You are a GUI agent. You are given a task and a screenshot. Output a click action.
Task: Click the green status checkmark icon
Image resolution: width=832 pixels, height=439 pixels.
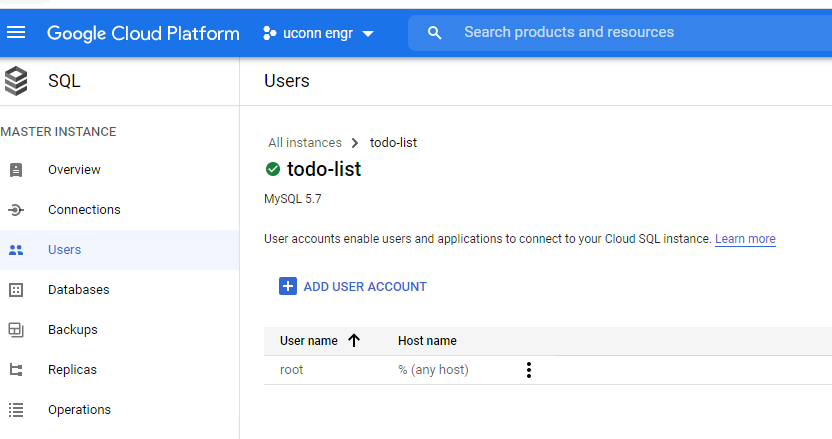click(x=273, y=169)
